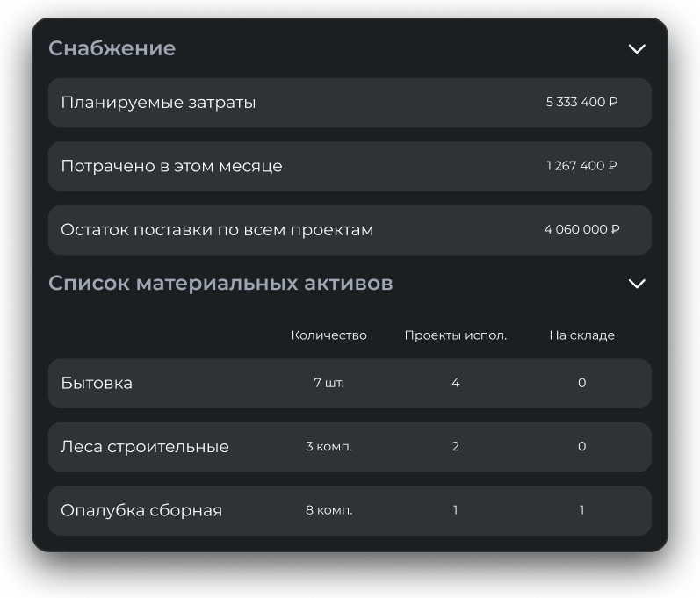This screenshot has height=598, width=700.
Task: Select the Бытовка asset name
Action: tap(97, 384)
